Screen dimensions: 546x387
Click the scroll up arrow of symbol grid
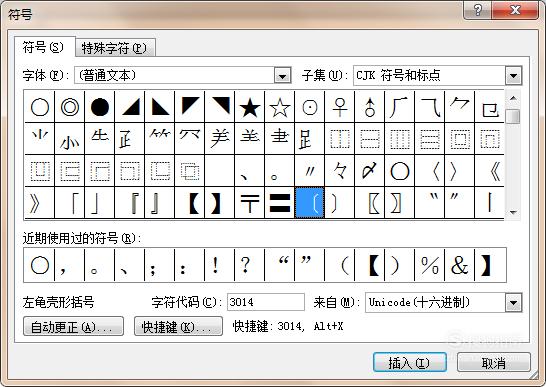(513, 99)
